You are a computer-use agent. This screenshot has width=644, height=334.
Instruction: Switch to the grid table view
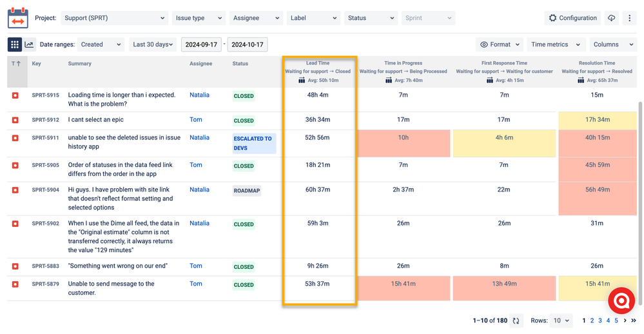[x=14, y=44]
